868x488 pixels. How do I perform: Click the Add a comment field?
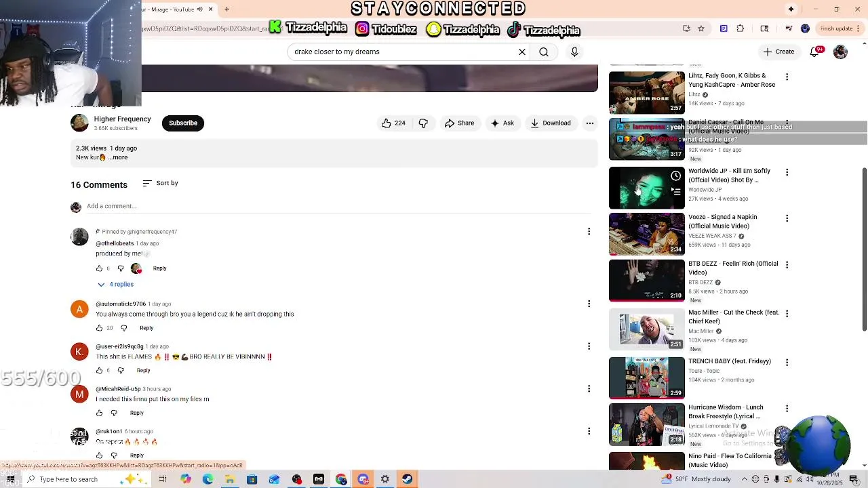click(x=339, y=206)
